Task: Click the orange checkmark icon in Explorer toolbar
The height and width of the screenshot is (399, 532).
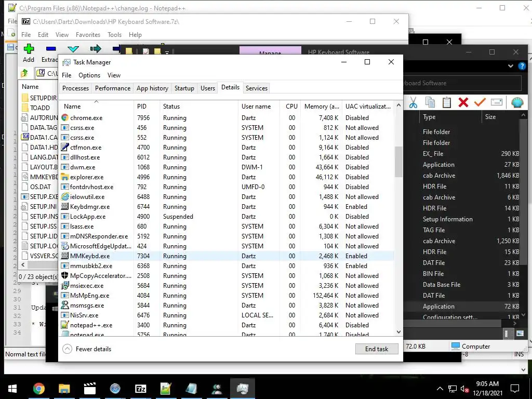Action: (x=480, y=102)
